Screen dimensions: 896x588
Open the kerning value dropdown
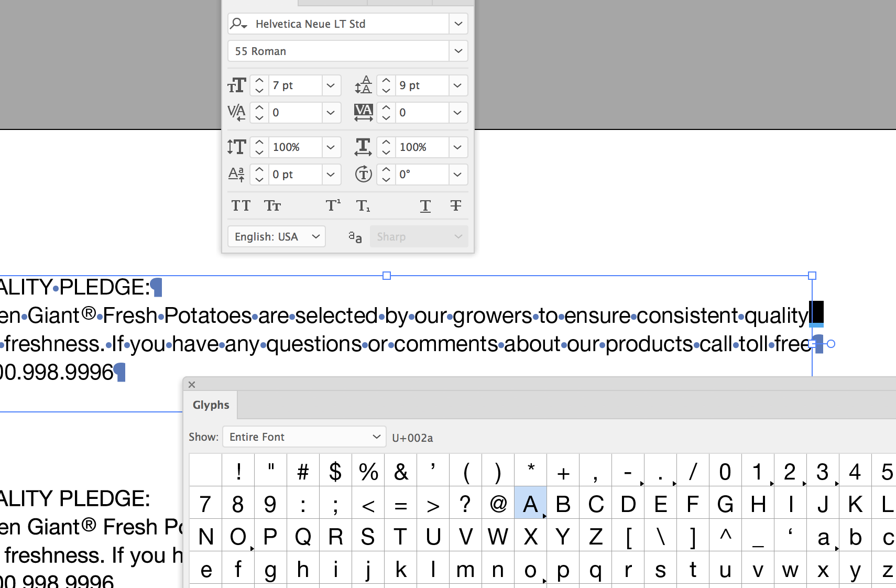331,113
